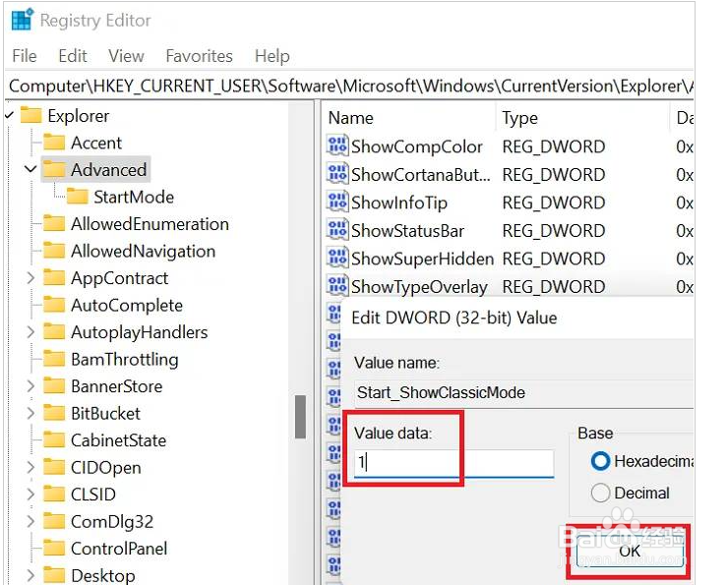Open the View menu
The image size is (728, 585).
[x=126, y=56]
